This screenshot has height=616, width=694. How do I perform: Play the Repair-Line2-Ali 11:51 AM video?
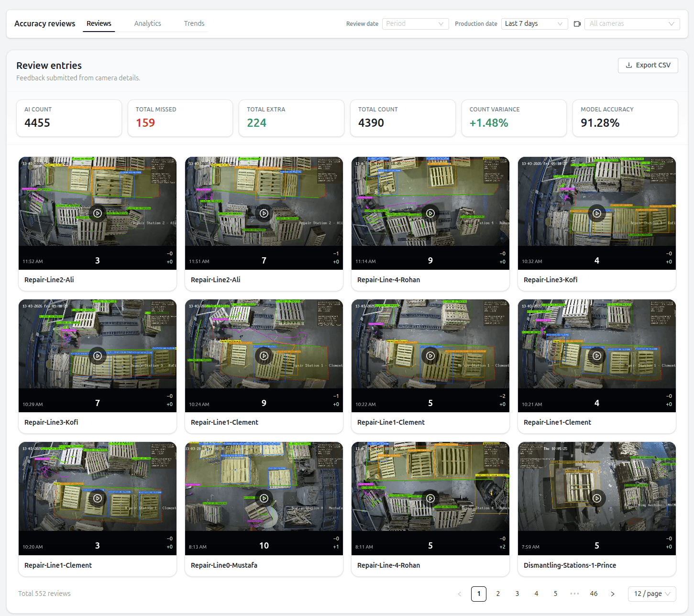[x=264, y=213]
